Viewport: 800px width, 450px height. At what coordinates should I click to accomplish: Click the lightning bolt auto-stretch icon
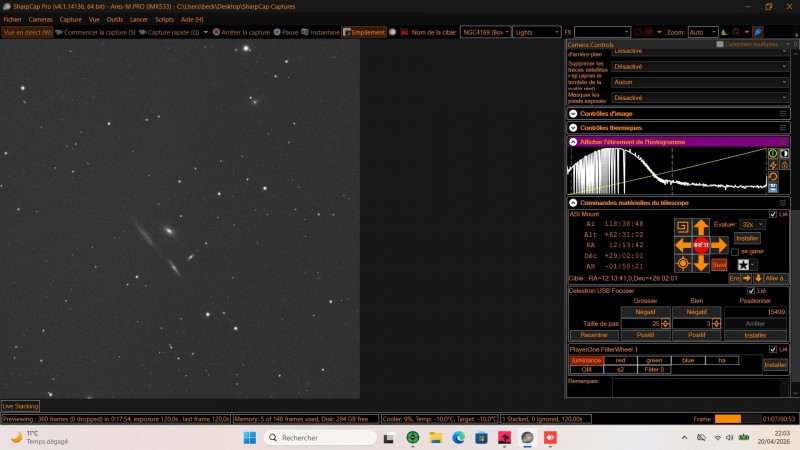pyautogui.click(x=773, y=165)
